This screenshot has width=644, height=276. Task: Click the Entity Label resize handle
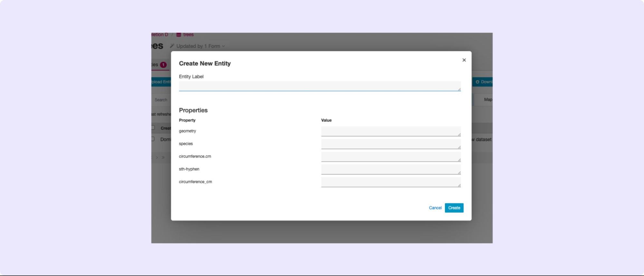click(x=459, y=89)
